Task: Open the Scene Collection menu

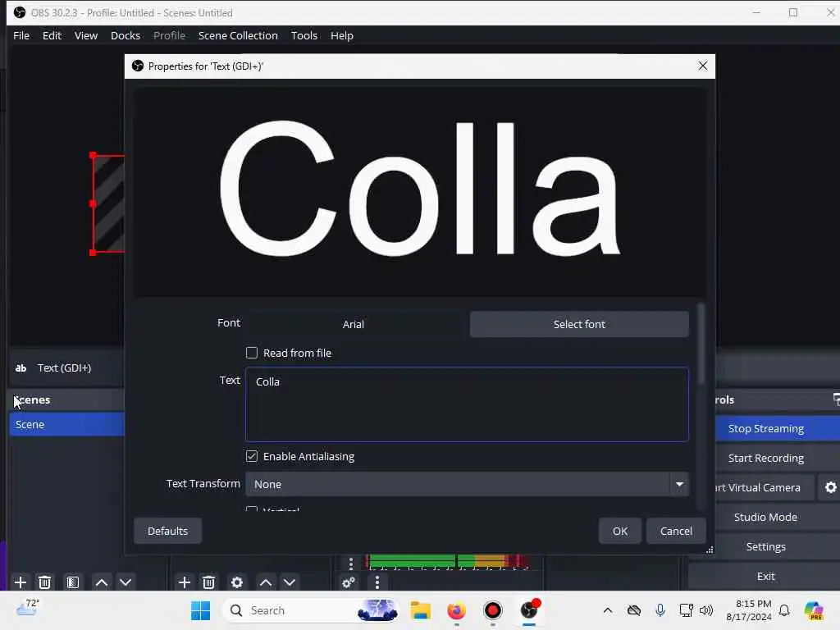Action: pyautogui.click(x=238, y=35)
